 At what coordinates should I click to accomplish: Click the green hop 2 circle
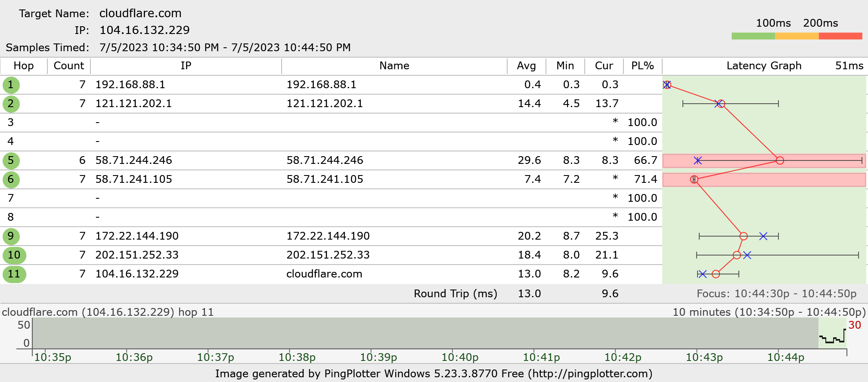[x=11, y=104]
